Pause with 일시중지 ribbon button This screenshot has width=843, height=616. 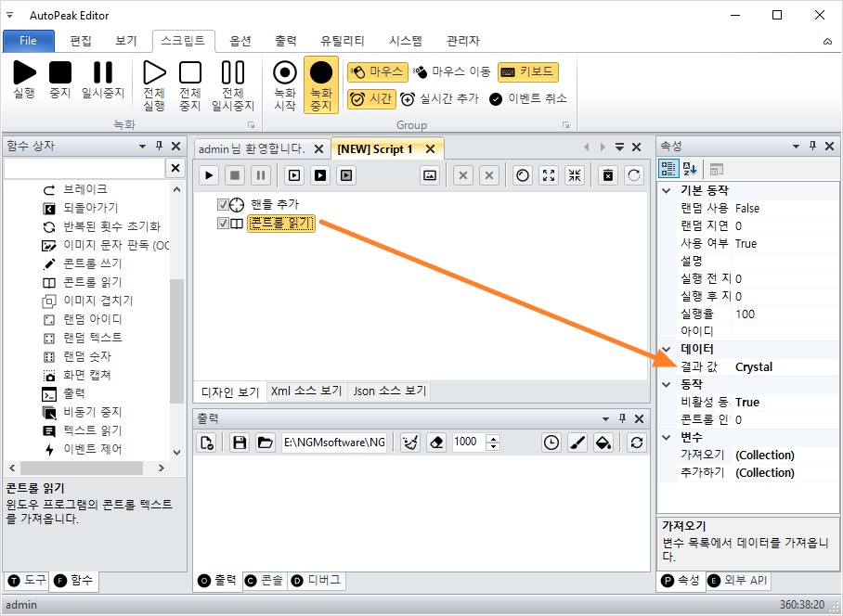pyautogui.click(x=103, y=79)
